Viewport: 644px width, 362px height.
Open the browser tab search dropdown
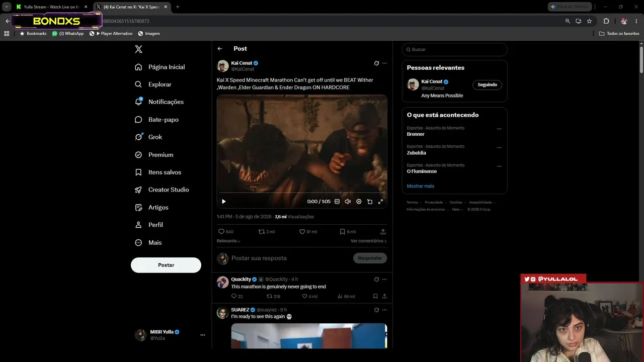pos(7,7)
